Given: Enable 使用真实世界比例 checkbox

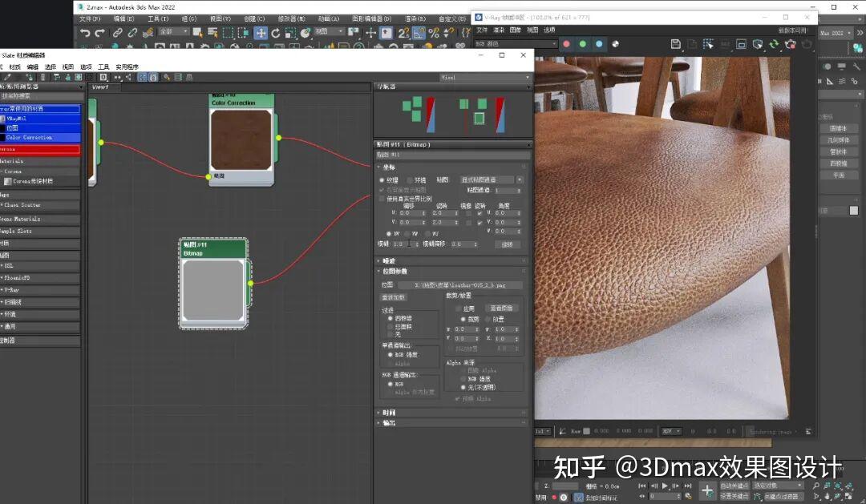Looking at the screenshot, I should (382, 199).
